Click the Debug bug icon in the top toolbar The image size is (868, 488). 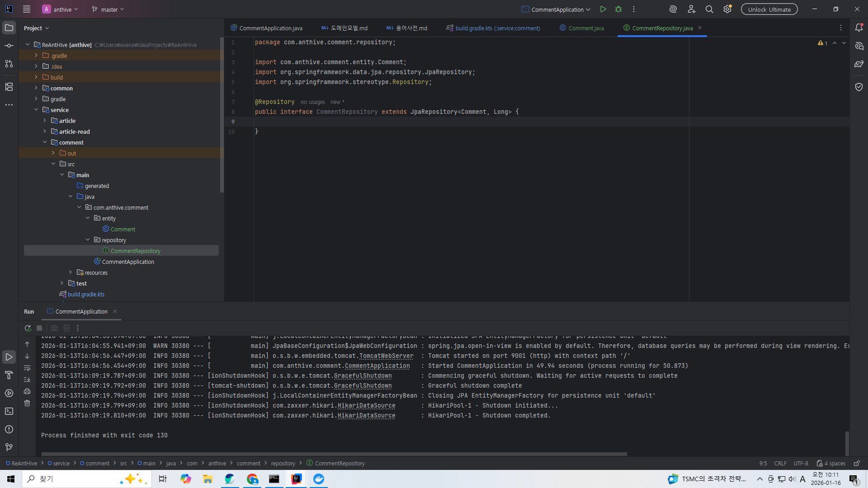pos(618,9)
